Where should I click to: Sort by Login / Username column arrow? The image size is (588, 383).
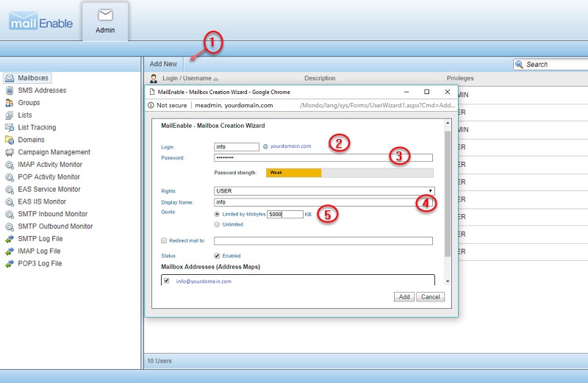(x=215, y=79)
